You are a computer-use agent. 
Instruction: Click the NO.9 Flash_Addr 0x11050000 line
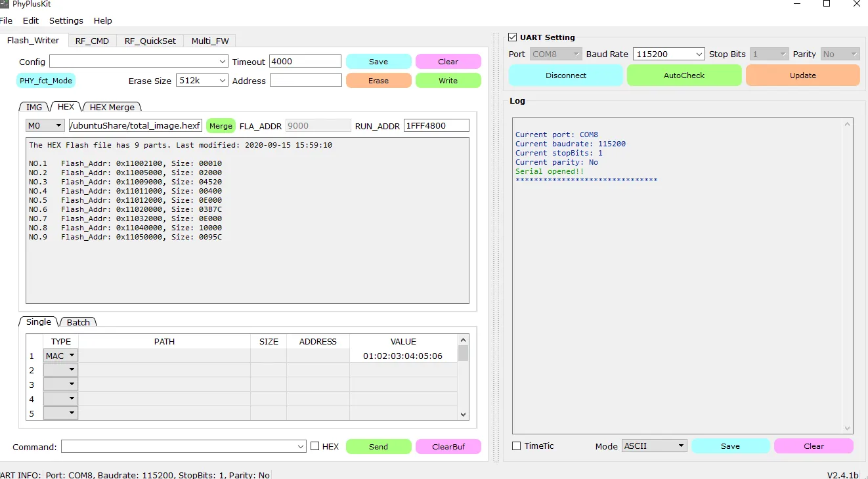125,237
